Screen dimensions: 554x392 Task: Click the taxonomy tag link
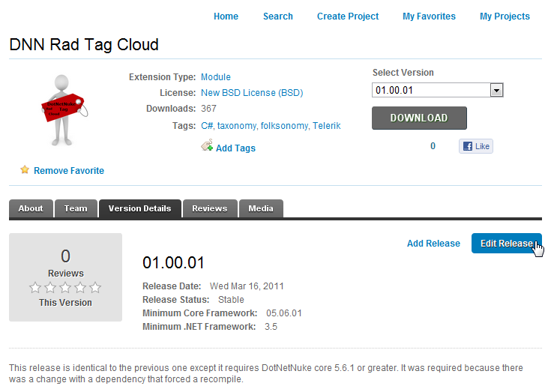[x=236, y=126]
